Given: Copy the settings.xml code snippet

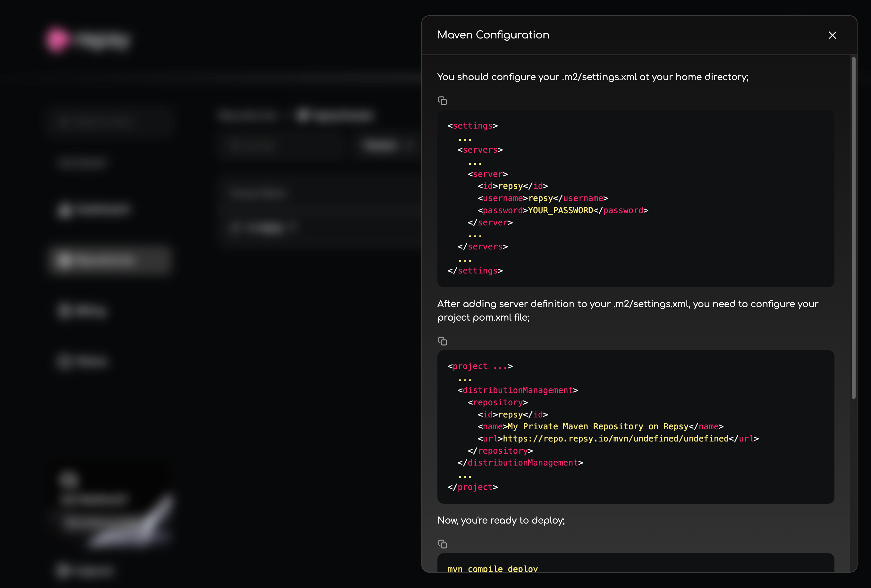Looking at the screenshot, I should click(442, 101).
